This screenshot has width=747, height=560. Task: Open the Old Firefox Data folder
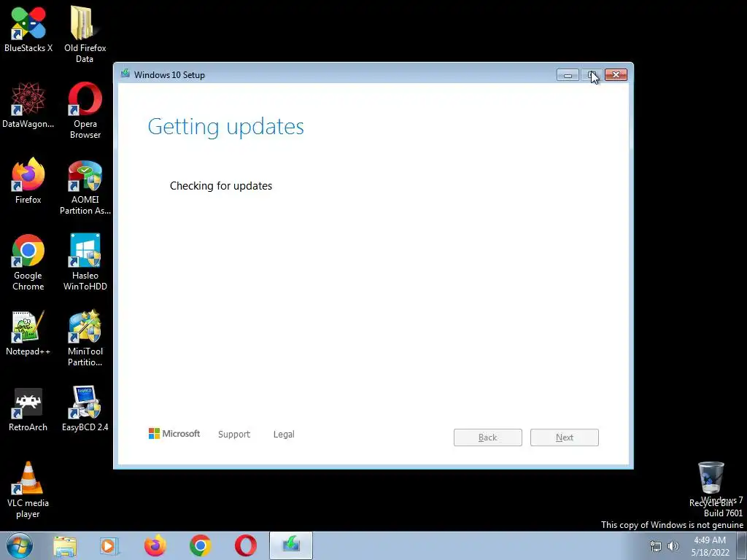pos(85,34)
